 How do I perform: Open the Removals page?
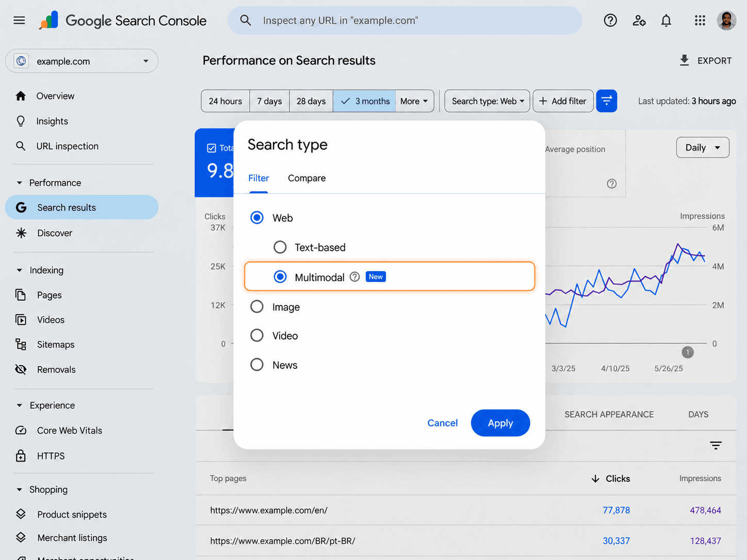(x=56, y=369)
